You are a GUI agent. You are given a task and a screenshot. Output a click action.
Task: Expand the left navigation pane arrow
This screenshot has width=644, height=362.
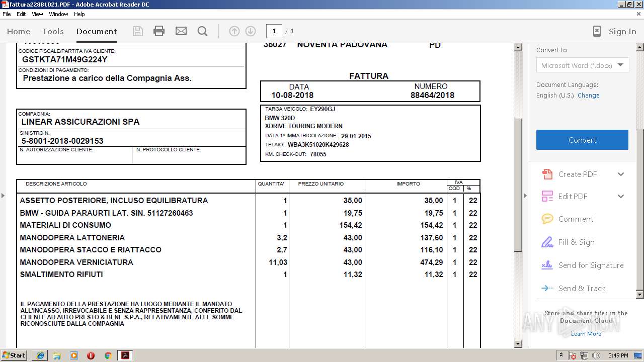coord(3,195)
